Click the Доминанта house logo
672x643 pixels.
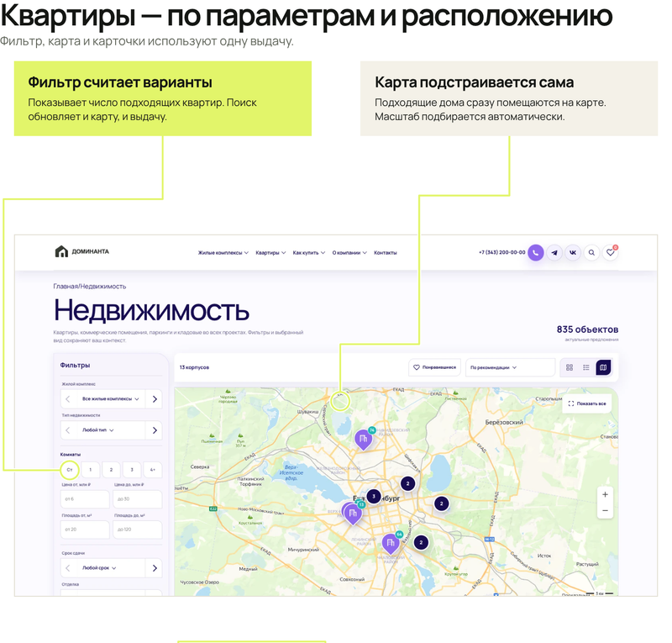(81, 251)
